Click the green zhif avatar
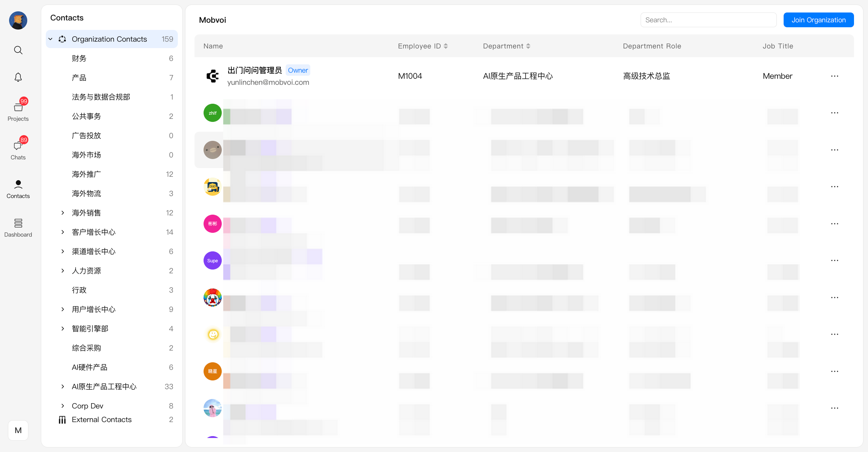Image resolution: width=868 pixels, height=452 pixels. pos(213,113)
